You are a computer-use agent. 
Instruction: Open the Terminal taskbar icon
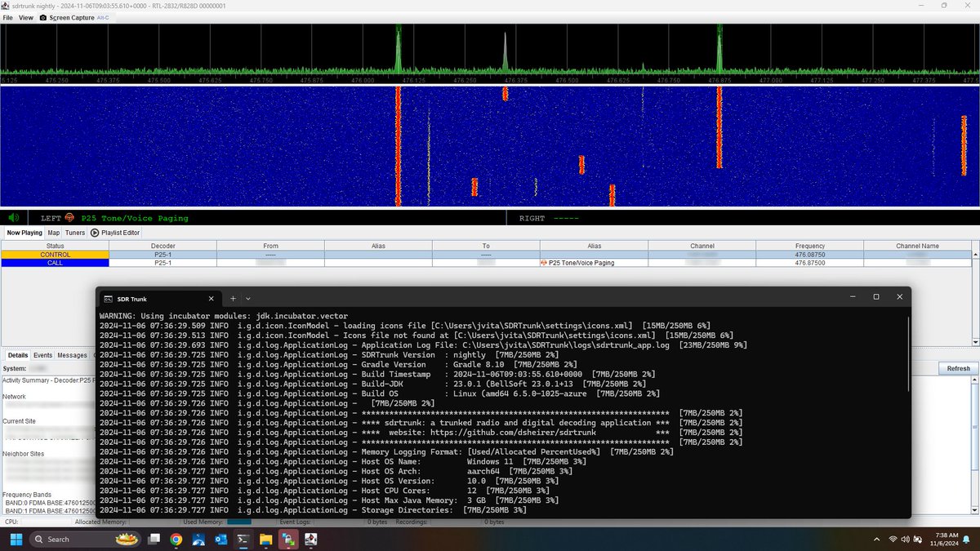[243, 539]
